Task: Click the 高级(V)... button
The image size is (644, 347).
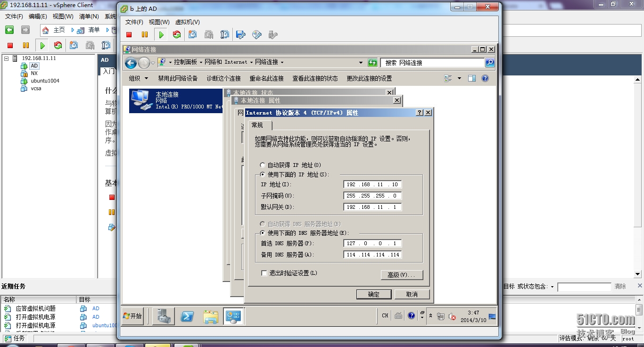Action: point(402,275)
